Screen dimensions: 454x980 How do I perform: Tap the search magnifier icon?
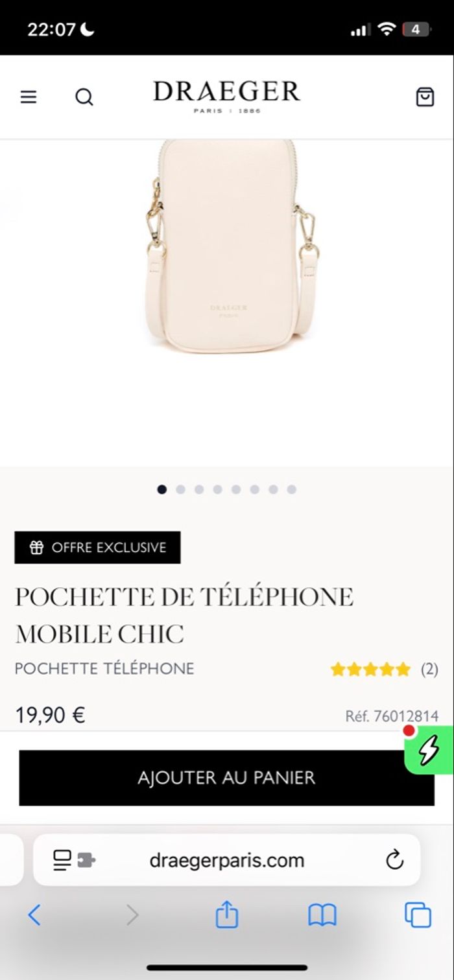click(84, 97)
